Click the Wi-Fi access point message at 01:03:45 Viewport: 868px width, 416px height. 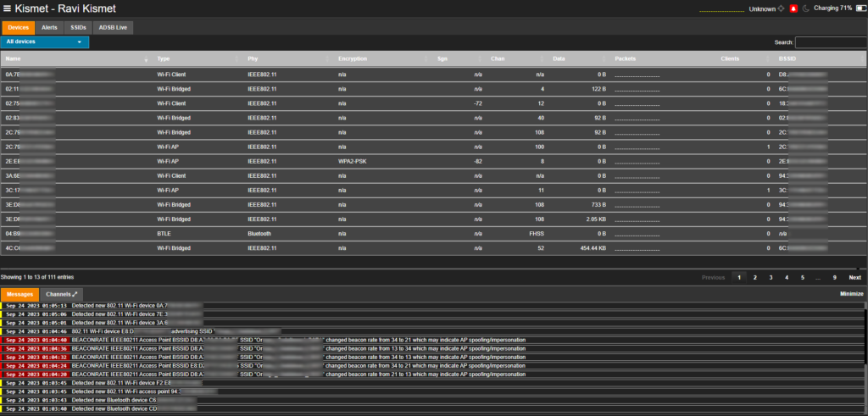pos(432,391)
